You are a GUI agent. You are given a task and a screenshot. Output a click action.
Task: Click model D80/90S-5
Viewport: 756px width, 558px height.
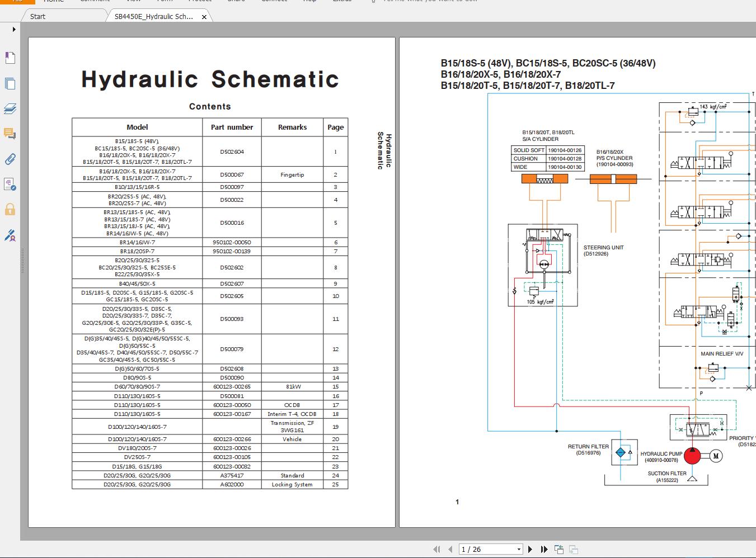[x=137, y=377]
